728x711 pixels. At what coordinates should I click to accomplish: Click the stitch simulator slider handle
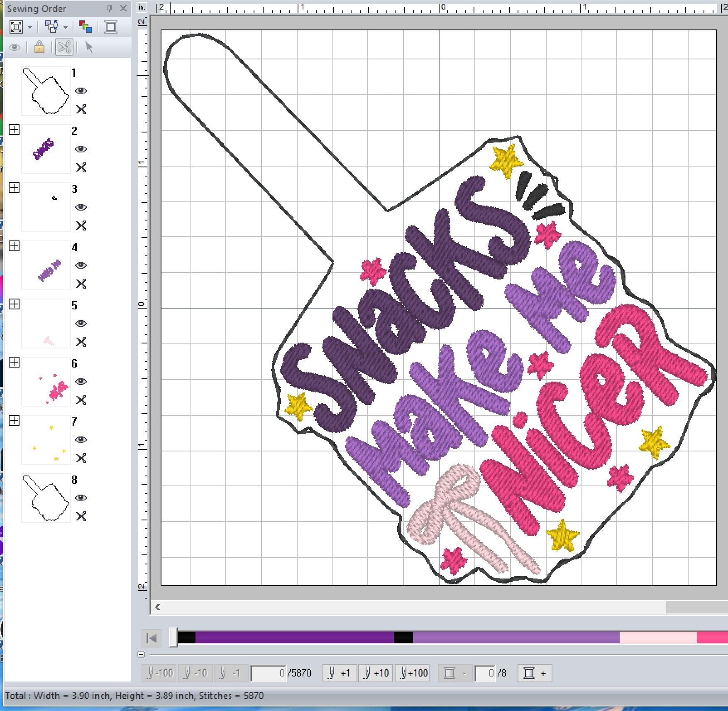[173, 638]
